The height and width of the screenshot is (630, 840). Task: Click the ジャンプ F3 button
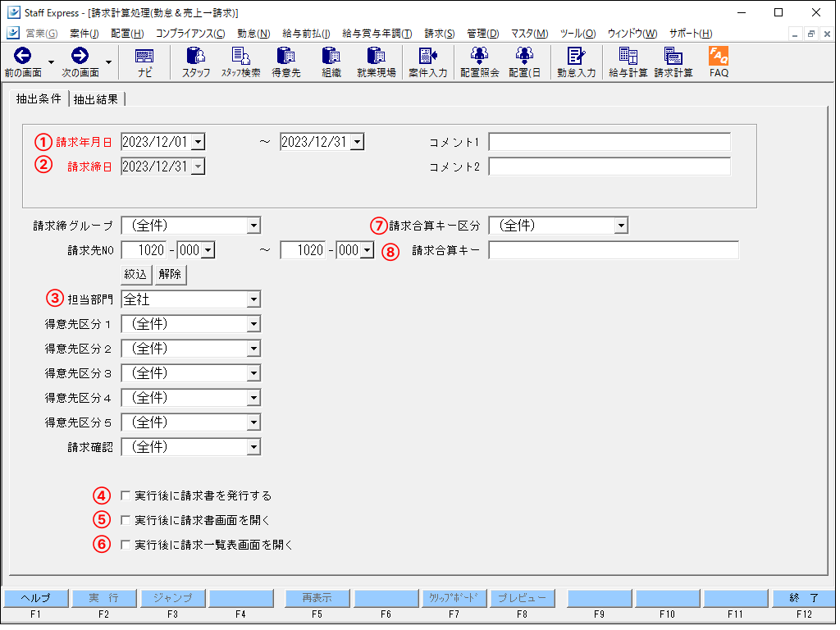point(172,598)
